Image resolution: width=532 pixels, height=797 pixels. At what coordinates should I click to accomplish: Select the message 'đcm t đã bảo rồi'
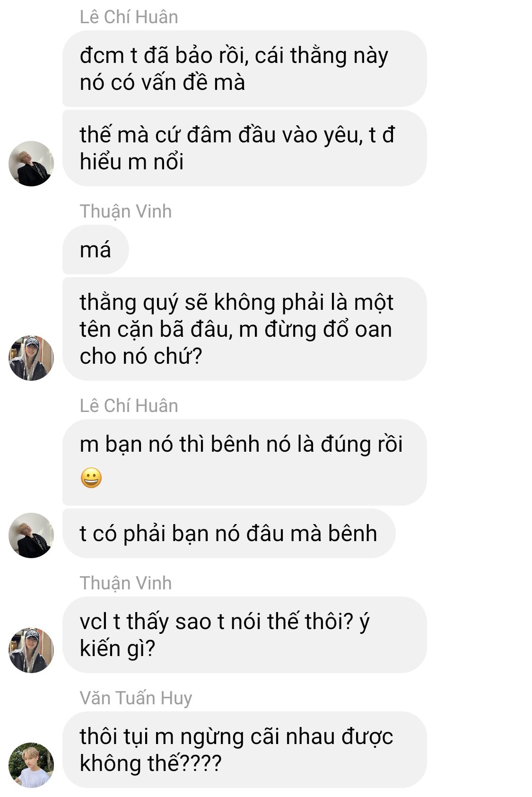pos(244,69)
